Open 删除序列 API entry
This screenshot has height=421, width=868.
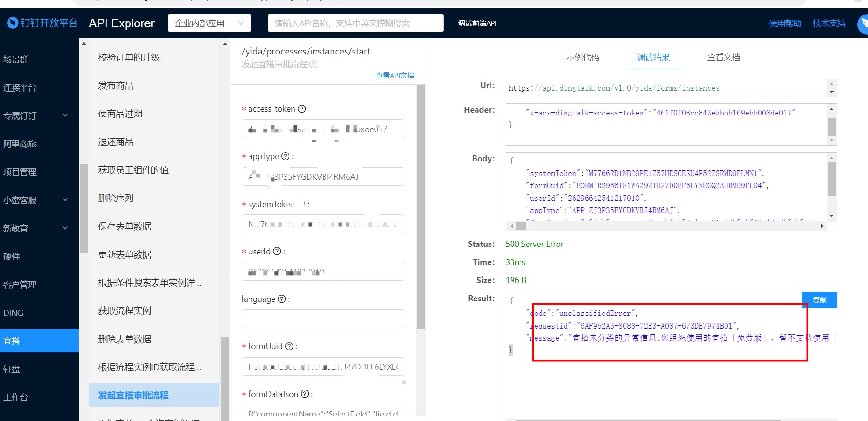tap(116, 198)
